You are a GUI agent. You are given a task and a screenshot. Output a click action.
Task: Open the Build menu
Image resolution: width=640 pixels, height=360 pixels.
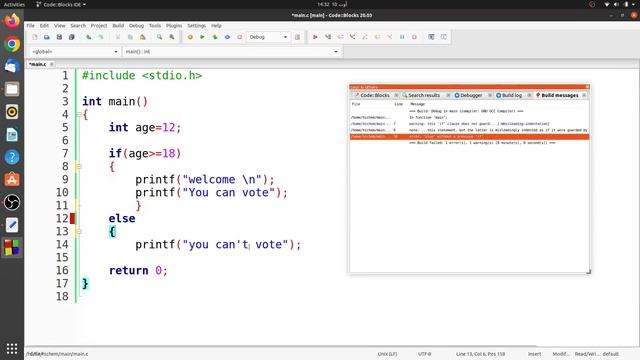tap(118, 26)
